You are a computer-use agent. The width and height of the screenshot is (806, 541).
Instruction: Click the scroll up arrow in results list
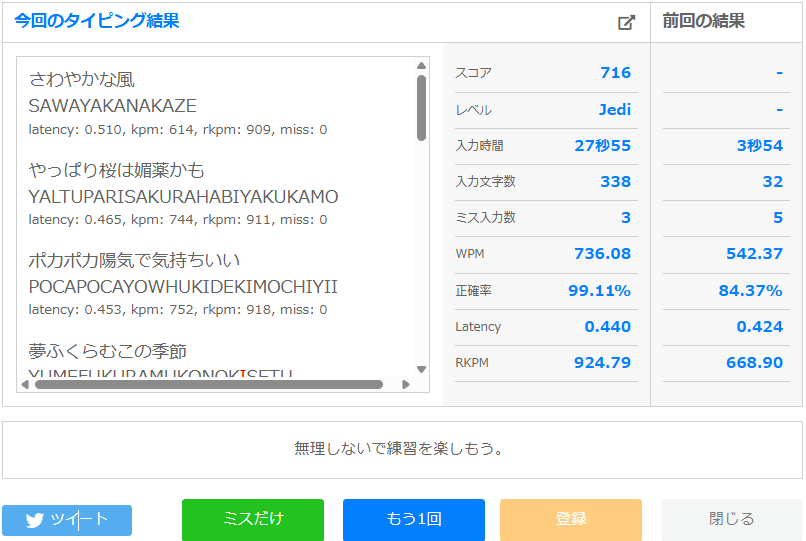[x=421, y=67]
